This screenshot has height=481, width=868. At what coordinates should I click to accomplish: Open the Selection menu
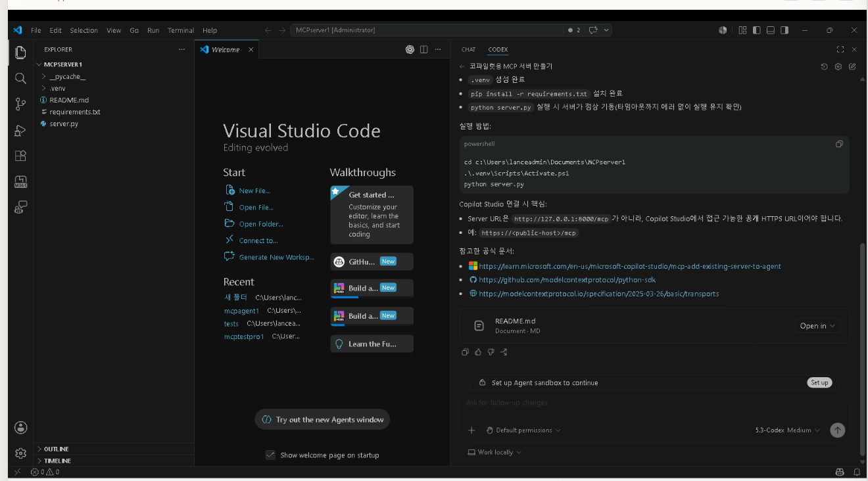tap(84, 30)
